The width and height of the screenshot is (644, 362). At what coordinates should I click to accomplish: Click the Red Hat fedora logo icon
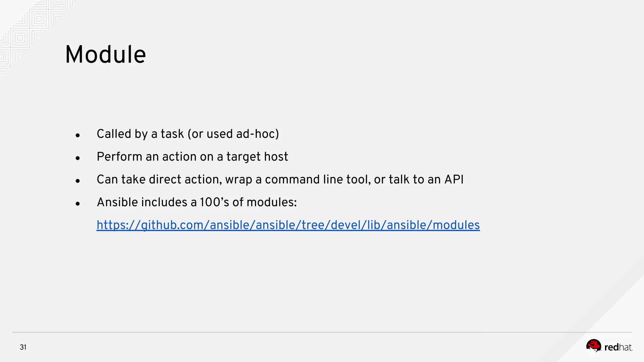pyautogui.click(x=594, y=346)
